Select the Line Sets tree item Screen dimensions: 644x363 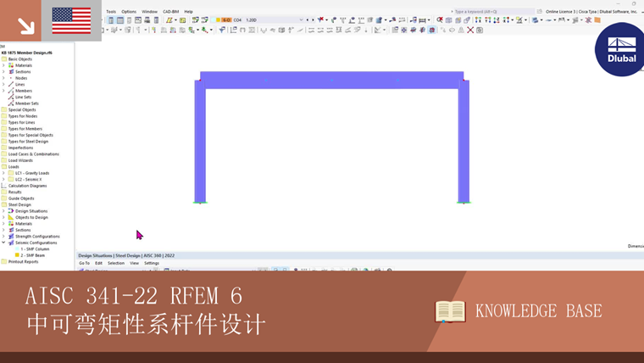(x=23, y=97)
